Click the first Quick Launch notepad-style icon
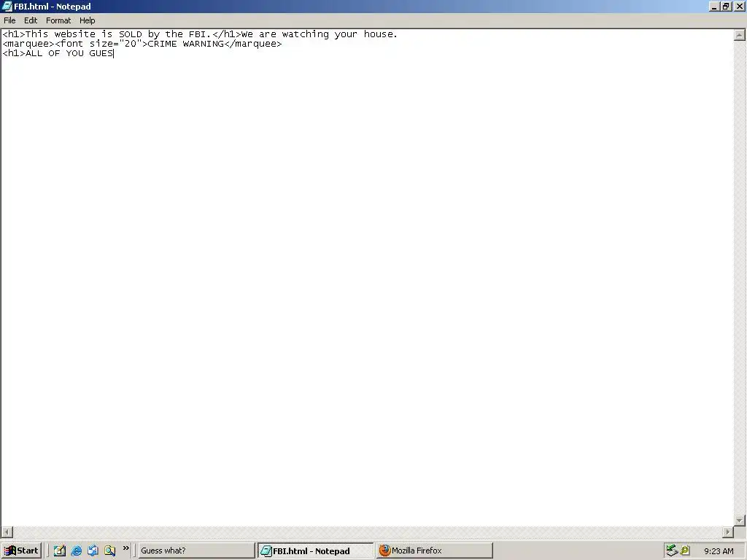This screenshot has width=747, height=560. (x=60, y=551)
